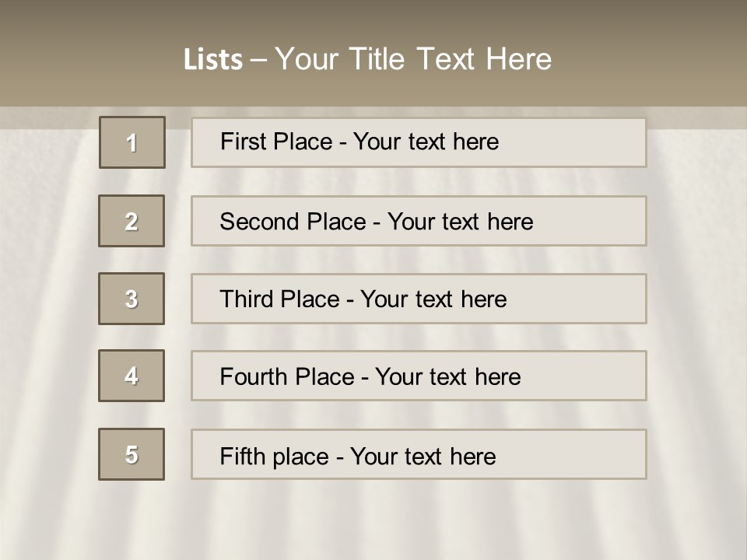This screenshot has width=747, height=560.
Task: Click the number 5 box
Action: (132, 454)
